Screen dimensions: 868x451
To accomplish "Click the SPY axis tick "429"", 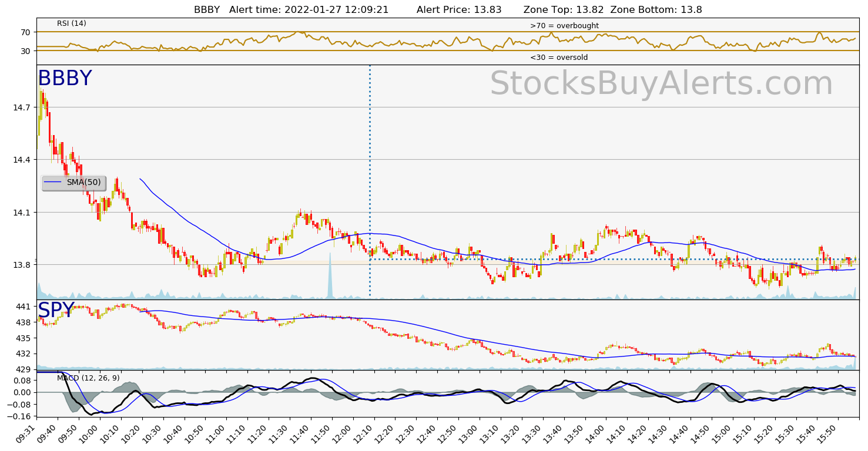I will pyautogui.click(x=23, y=369).
